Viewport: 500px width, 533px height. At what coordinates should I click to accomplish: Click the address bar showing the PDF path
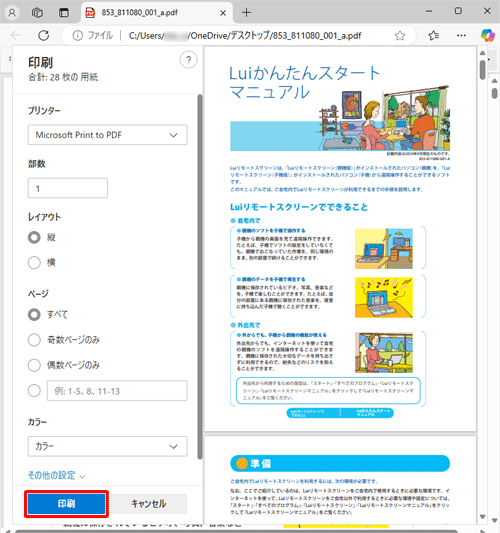pyautogui.click(x=245, y=35)
